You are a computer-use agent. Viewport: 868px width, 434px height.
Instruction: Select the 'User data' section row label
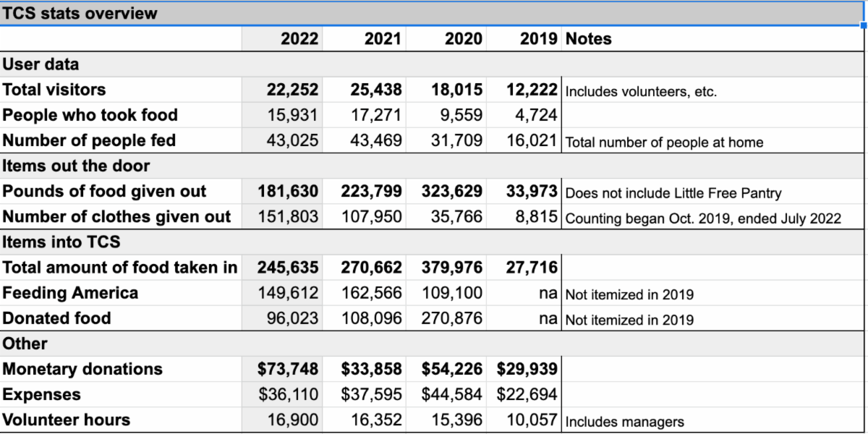41,64
